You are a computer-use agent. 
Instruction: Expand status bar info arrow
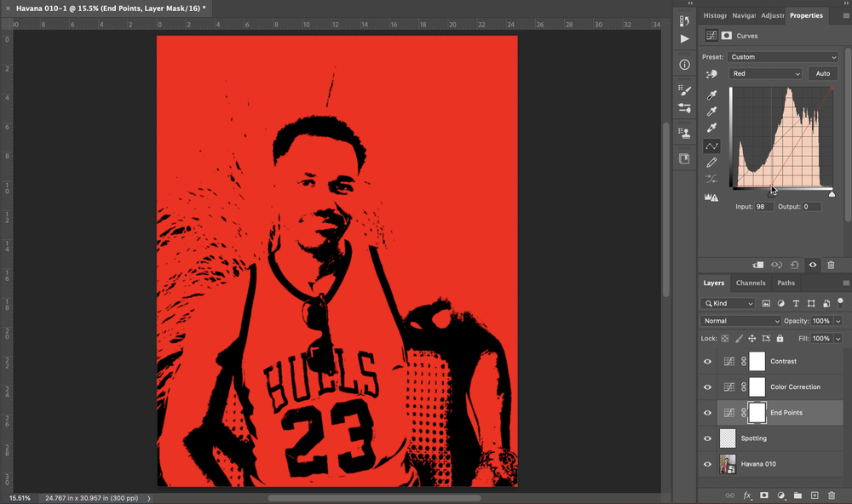(x=149, y=498)
